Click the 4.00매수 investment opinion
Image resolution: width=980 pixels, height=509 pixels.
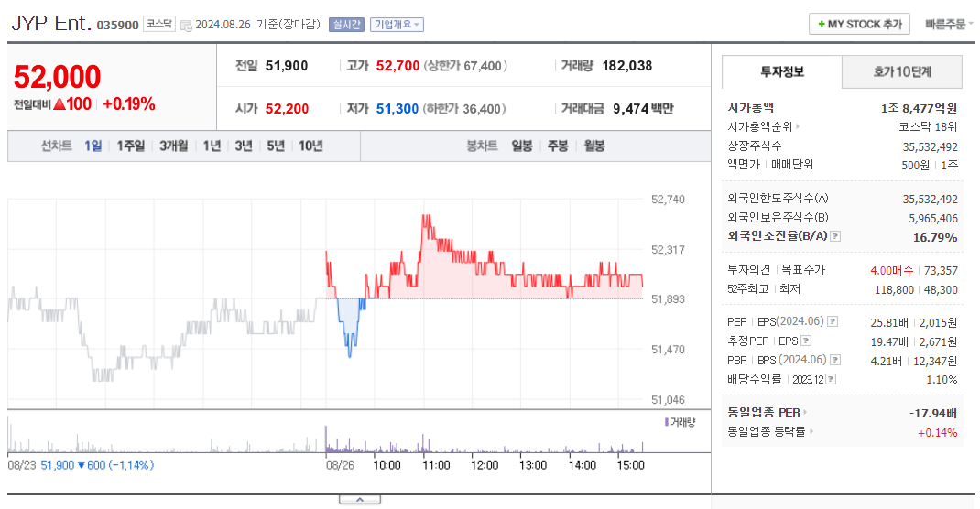click(x=892, y=270)
